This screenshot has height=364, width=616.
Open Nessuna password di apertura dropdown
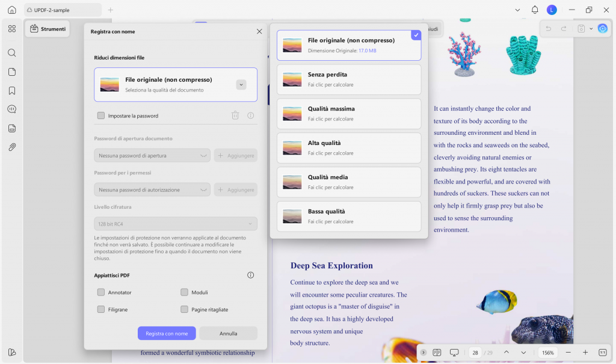(152, 156)
